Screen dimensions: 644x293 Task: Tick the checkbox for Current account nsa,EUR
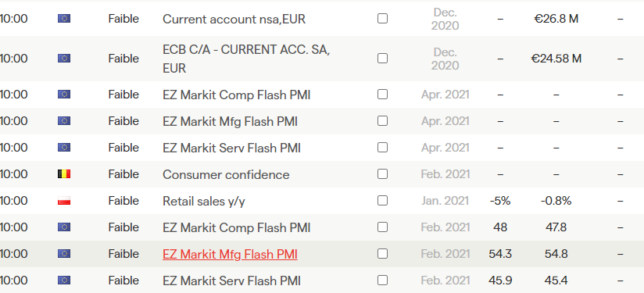pyautogui.click(x=382, y=19)
